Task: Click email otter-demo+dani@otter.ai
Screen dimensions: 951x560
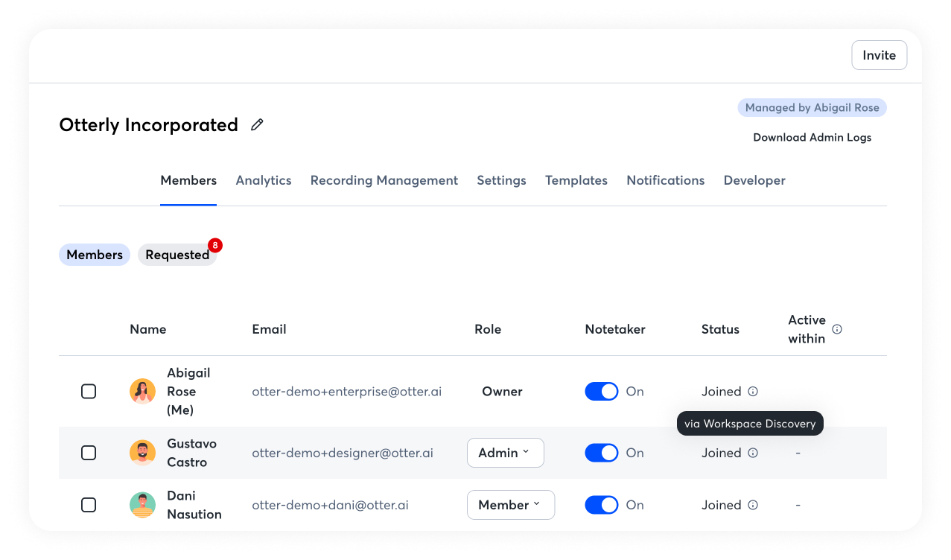Action: tap(330, 505)
